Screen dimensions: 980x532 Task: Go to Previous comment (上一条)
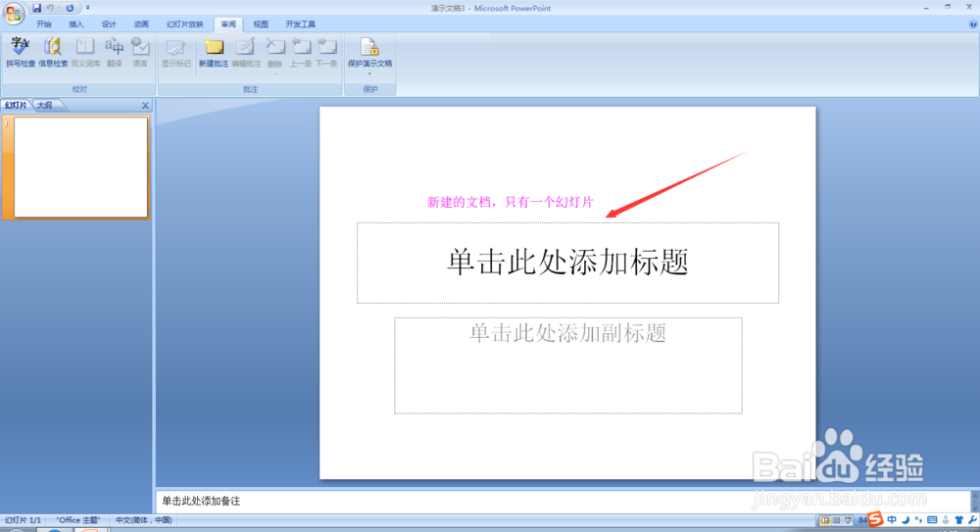click(x=301, y=52)
